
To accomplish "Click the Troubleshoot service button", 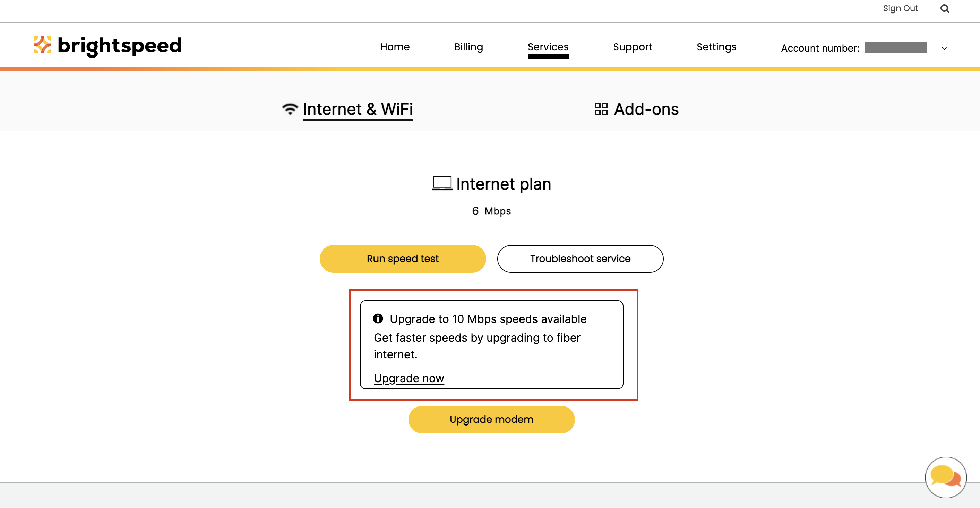I will [579, 259].
